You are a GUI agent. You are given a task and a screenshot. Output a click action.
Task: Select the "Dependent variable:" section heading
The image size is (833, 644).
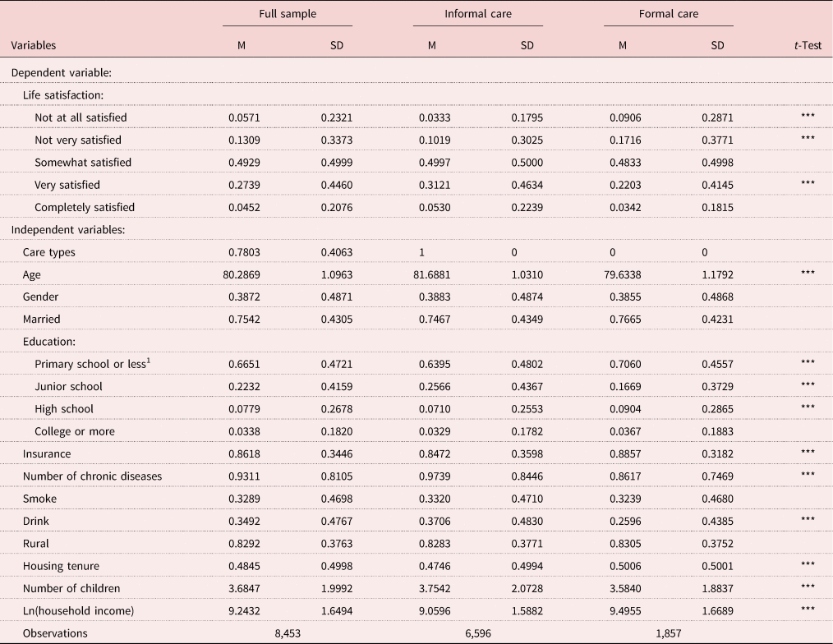click(x=61, y=73)
